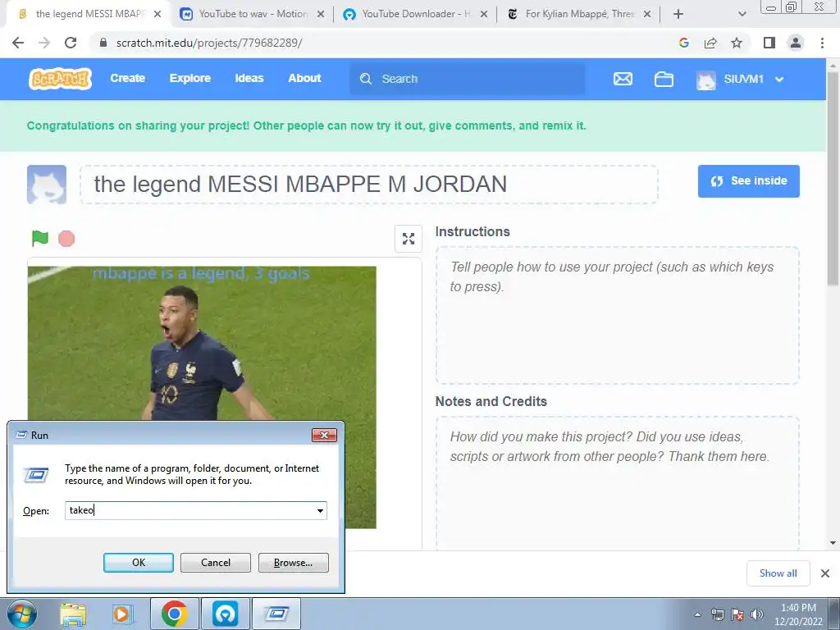Screen dimensions: 840x630
Task: Click the volume speaker tray icon
Action: tap(756, 614)
